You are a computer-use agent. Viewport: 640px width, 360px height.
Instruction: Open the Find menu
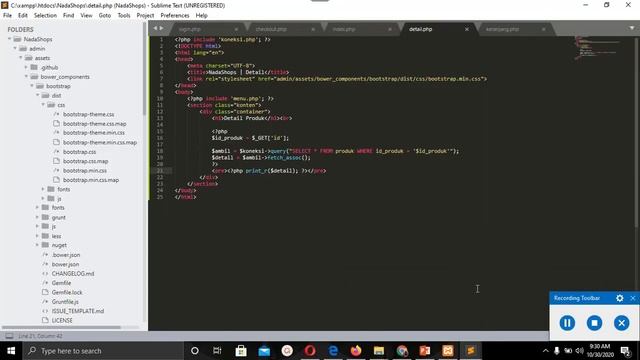69,16
